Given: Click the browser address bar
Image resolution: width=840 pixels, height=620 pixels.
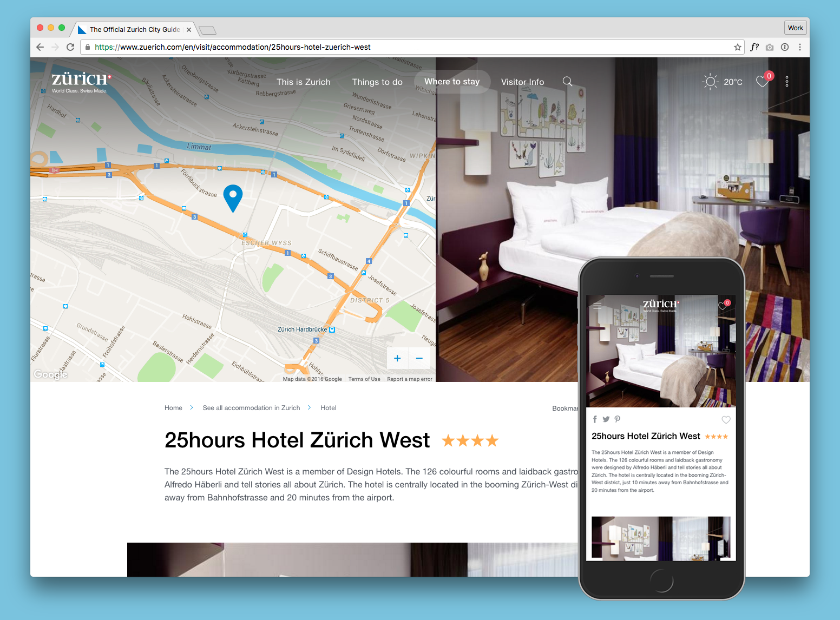Looking at the screenshot, I should 411,47.
